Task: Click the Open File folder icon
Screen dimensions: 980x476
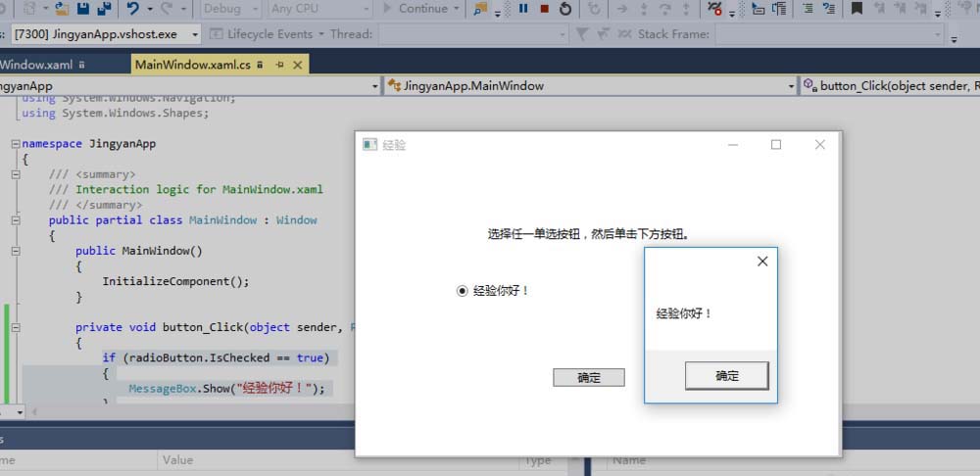Action: tap(62, 9)
